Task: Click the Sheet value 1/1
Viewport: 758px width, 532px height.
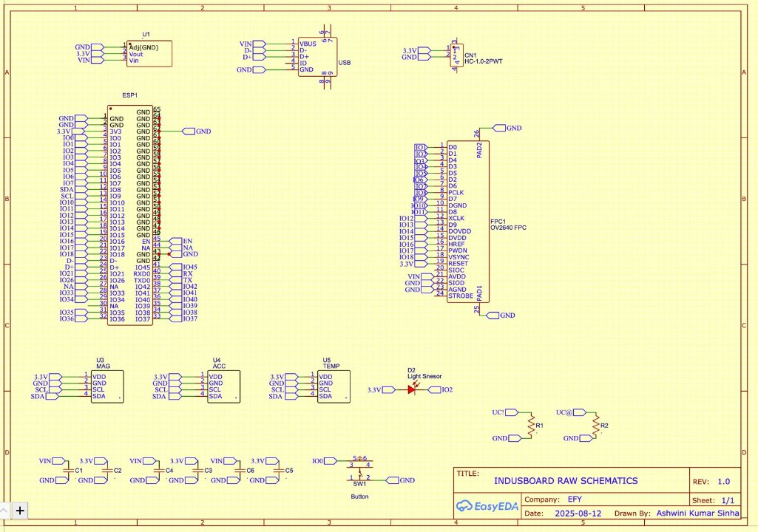Action: [x=728, y=500]
